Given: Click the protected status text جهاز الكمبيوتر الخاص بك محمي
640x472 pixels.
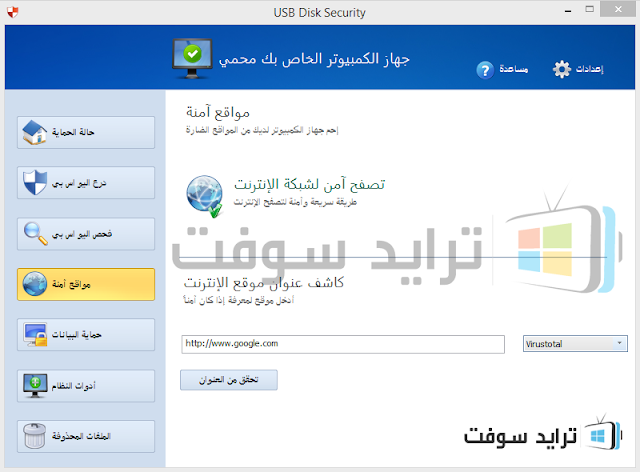Looking at the screenshot, I should click(x=314, y=59).
